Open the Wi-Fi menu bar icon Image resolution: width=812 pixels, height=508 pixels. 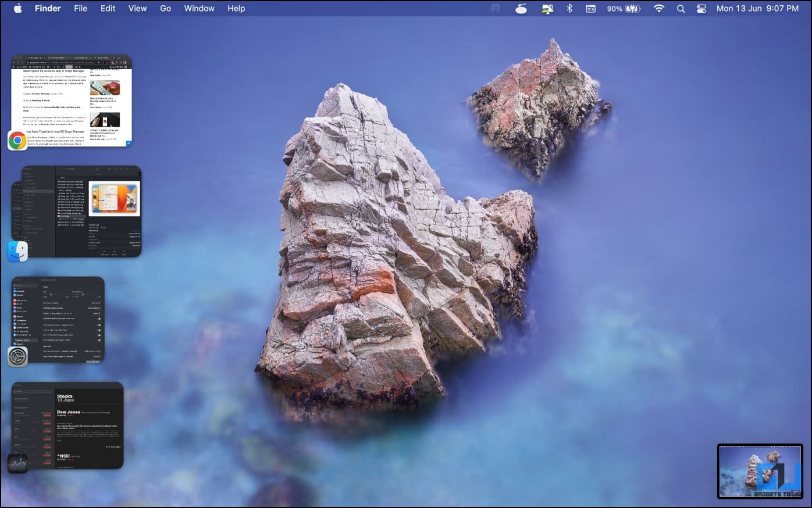(x=658, y=8)
